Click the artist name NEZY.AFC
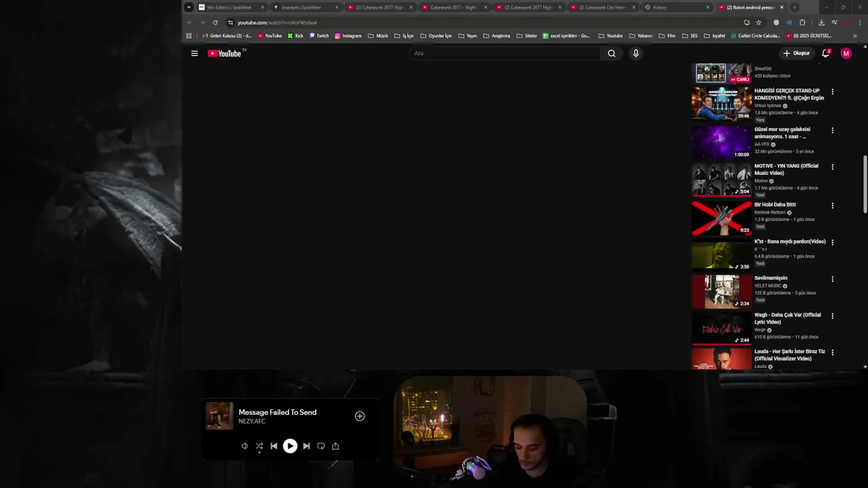868x488 pixels. pos(252,422)
